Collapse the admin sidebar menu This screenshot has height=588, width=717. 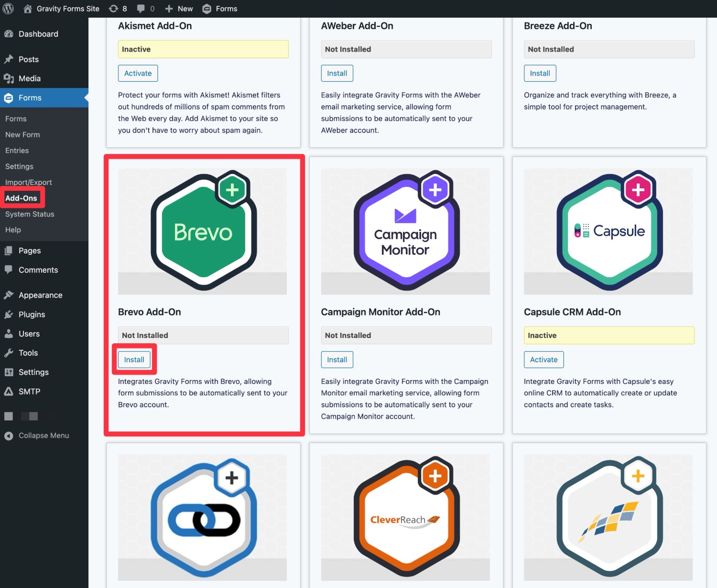coord(44,436)
